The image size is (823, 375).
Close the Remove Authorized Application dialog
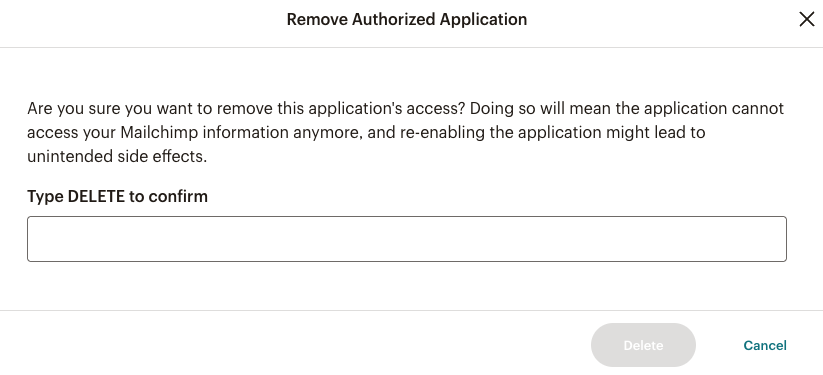pyautogui.click(x=806, y=19)
